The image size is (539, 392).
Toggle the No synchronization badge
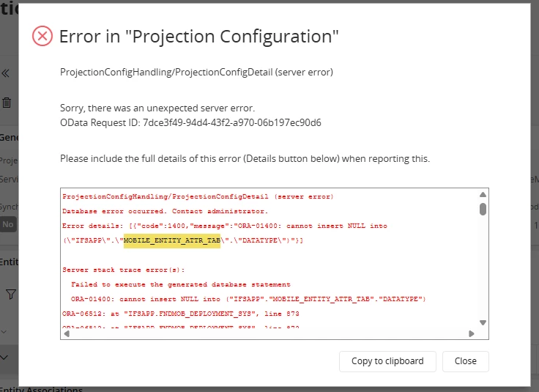coord(7,224)
